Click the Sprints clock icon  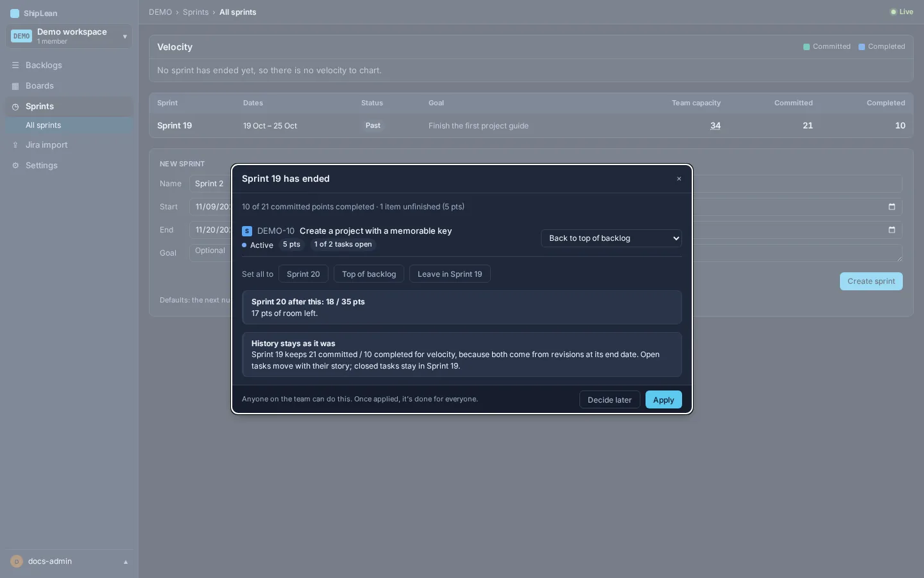[15, 107]
